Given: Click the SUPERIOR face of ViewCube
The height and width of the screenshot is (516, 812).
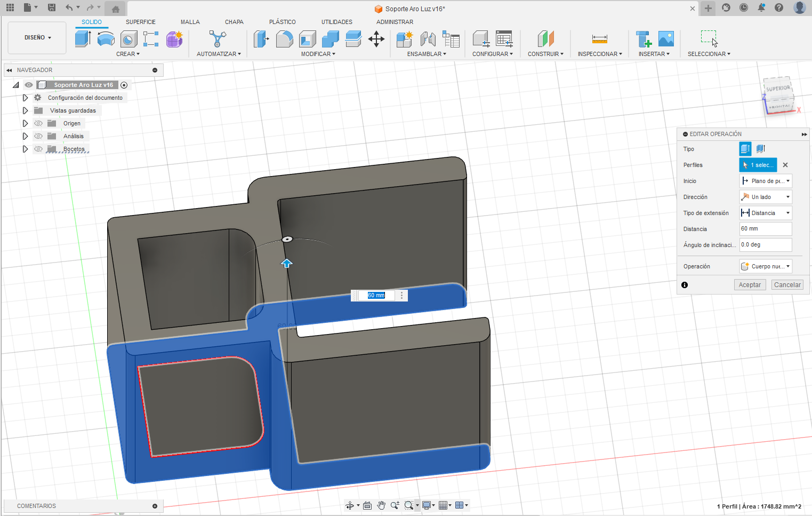Looking at the screenshot, I should [x=778, y=88].
